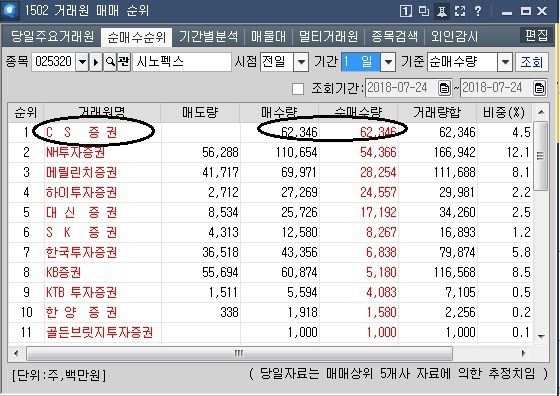
Task: Select the NH투자증권 row
Action: coord(270,152)
